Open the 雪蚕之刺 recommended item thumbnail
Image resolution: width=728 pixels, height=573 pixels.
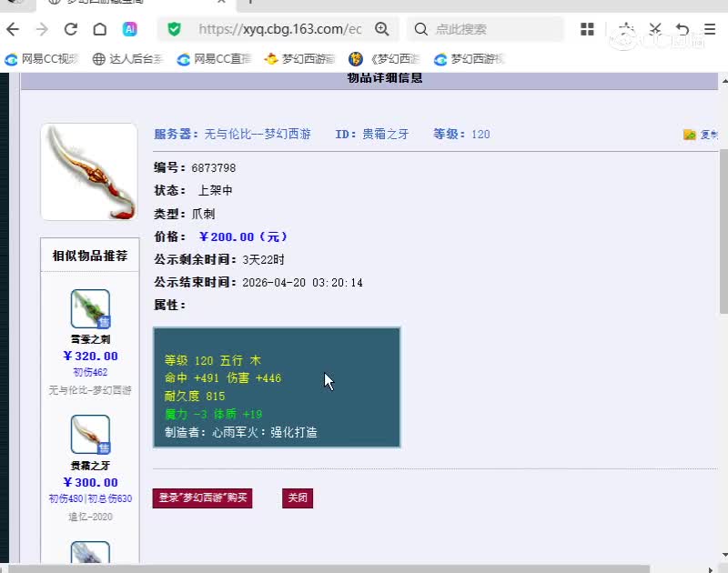[x=90, y=309]
